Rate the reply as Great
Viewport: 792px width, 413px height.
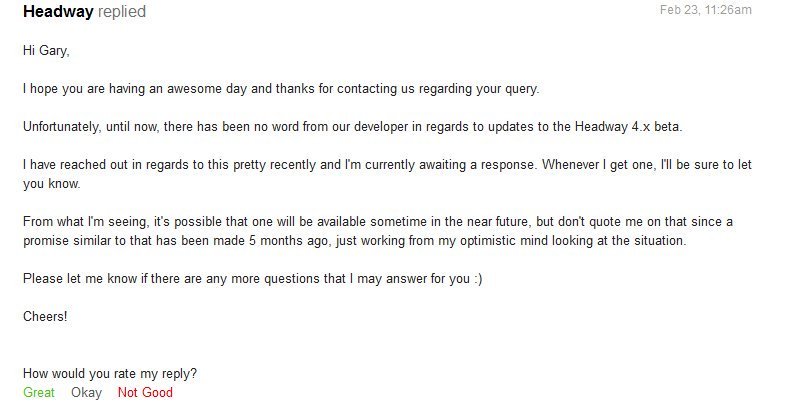pyautogui.click(x=39, y=393)
